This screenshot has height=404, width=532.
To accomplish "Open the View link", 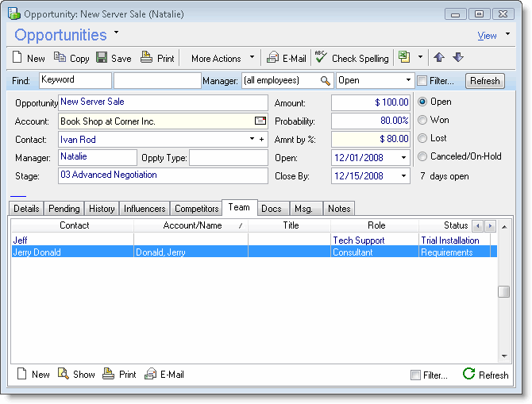I will [x=487, y=36].
